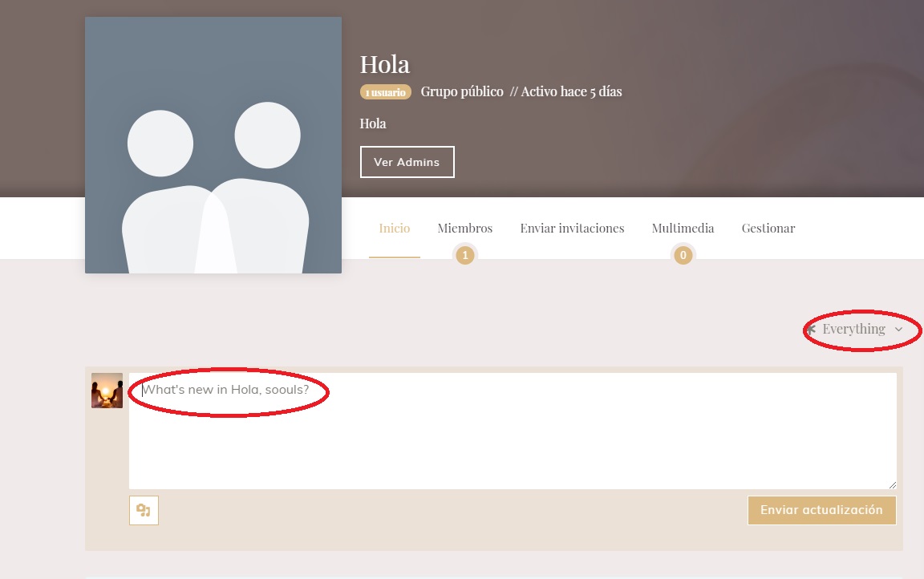Select the Gestionar tab
This screenshot has width=924, height=579.
(x=768, y=229)
